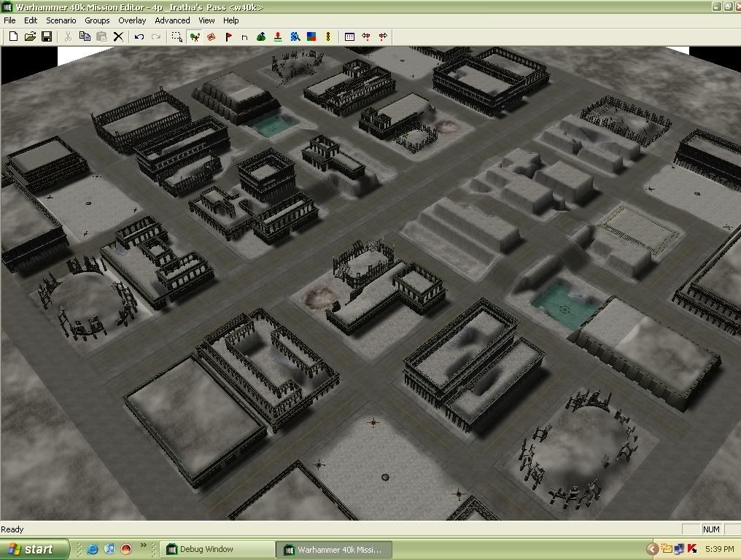Click the window panel icon with red dots

(x=349, y=36)
